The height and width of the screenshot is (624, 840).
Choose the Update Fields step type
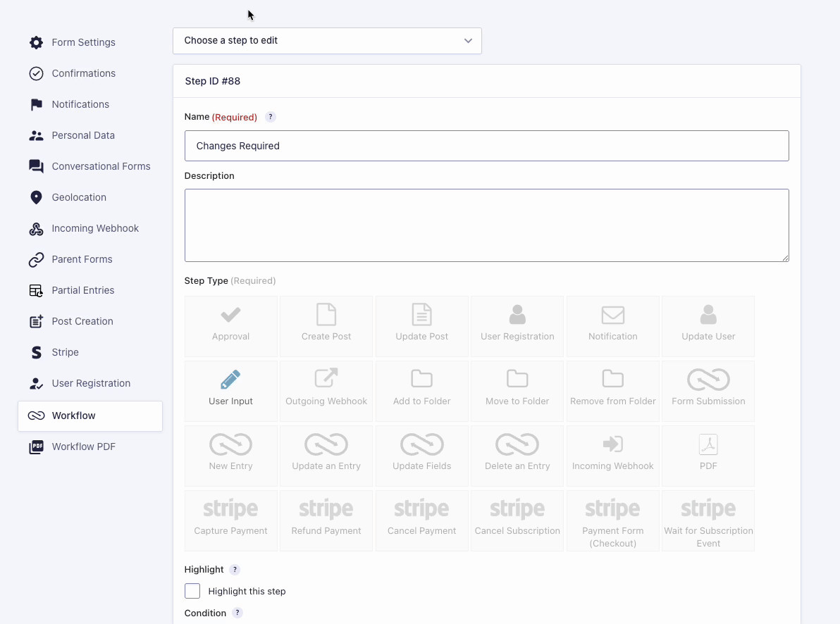421,456
